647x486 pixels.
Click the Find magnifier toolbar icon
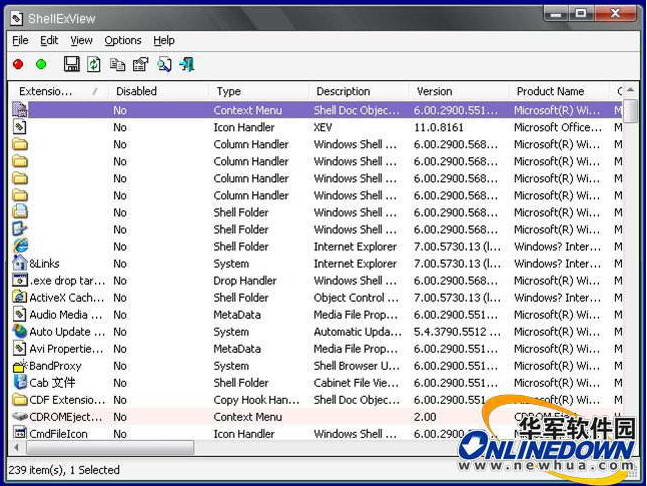164,64
